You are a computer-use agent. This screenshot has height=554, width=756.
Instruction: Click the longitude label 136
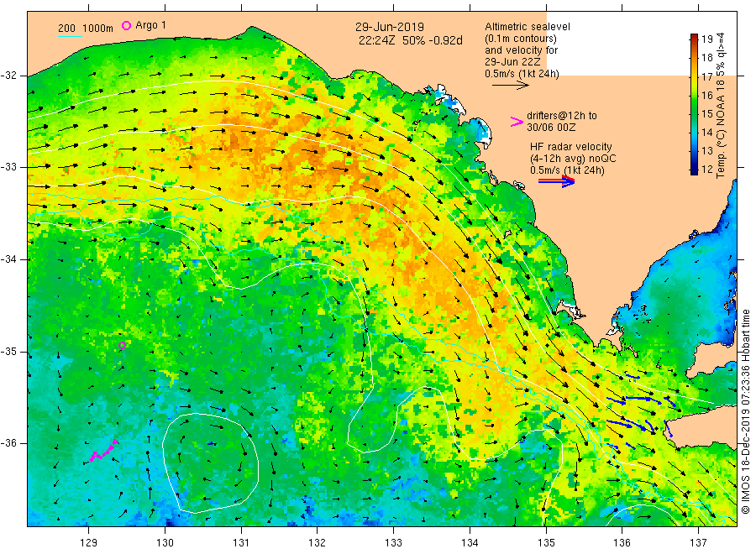[622, 543]
